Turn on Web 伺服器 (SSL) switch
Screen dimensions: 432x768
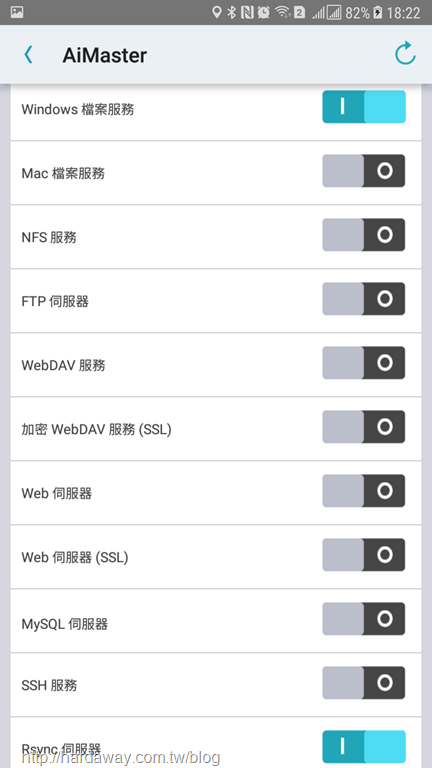tap(363, 555)
